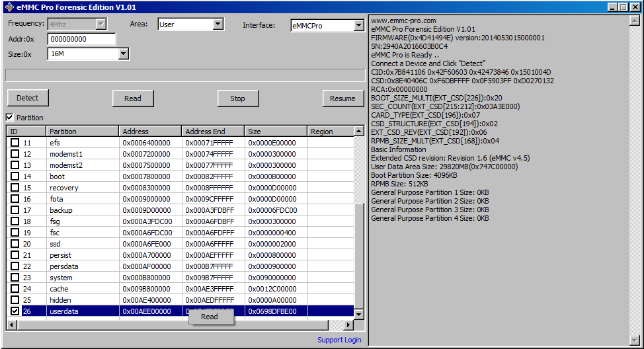Click partition table scroll up arrow
The image size is (644, 349).
[359, 132]
